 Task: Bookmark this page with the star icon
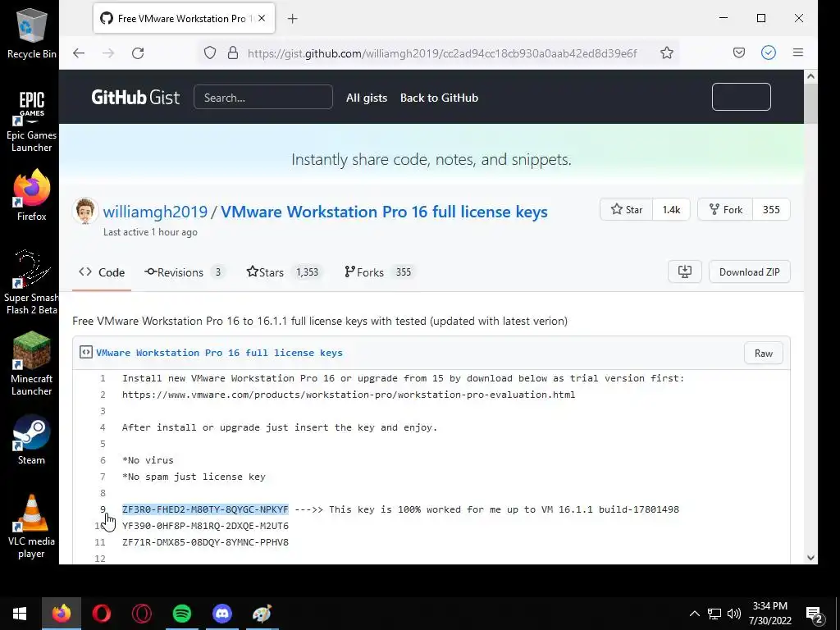point(666,53)
